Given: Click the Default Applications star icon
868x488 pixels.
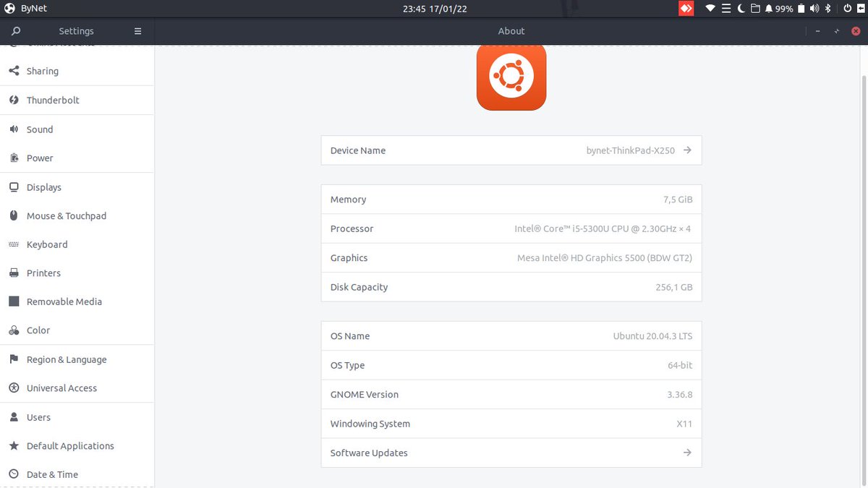Looking at the screenshot, I should [14, 446].
